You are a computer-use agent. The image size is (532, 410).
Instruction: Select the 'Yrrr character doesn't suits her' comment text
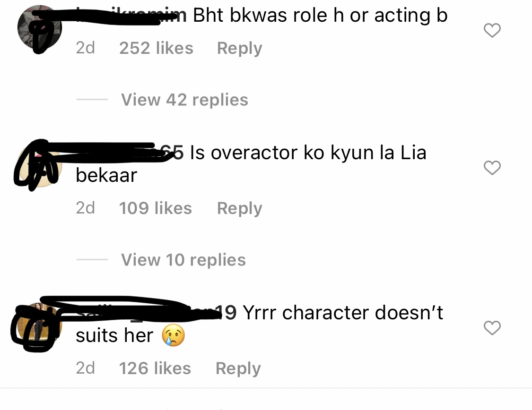pyautogui.click(x=259, y=324)
